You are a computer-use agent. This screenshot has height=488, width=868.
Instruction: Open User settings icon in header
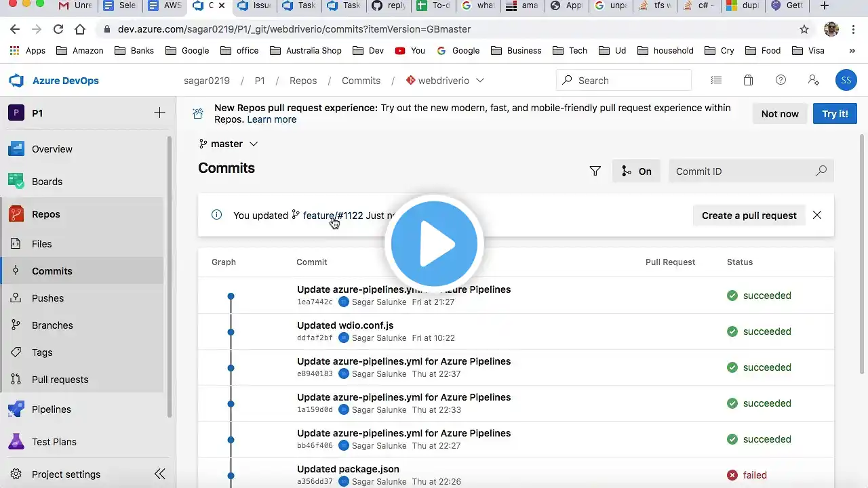[x=813, y=80]
